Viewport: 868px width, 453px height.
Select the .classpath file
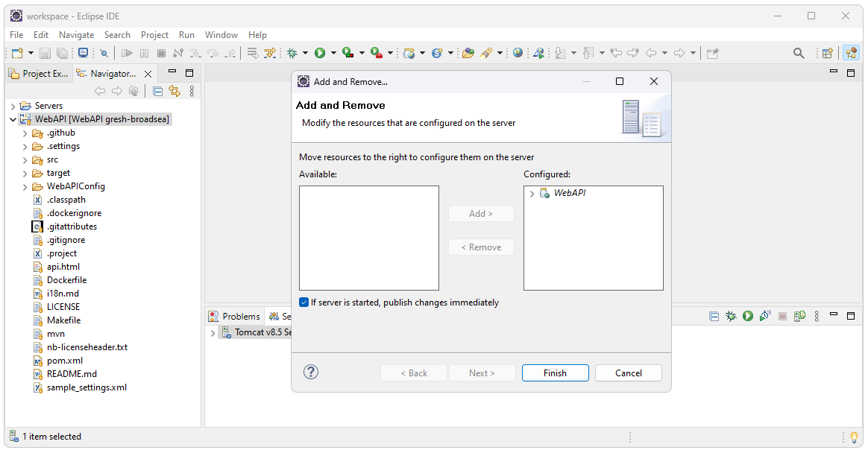point(66,200)
